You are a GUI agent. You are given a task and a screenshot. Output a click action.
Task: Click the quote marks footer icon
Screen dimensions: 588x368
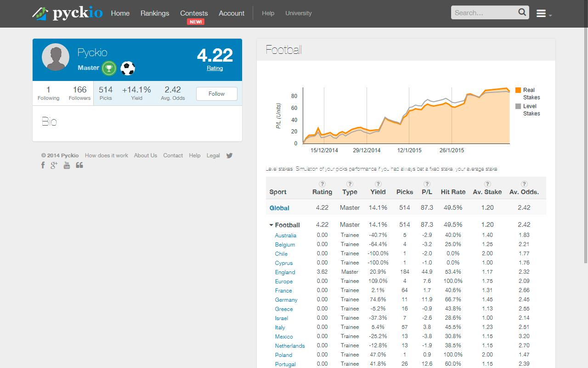(x=79, y=165)
